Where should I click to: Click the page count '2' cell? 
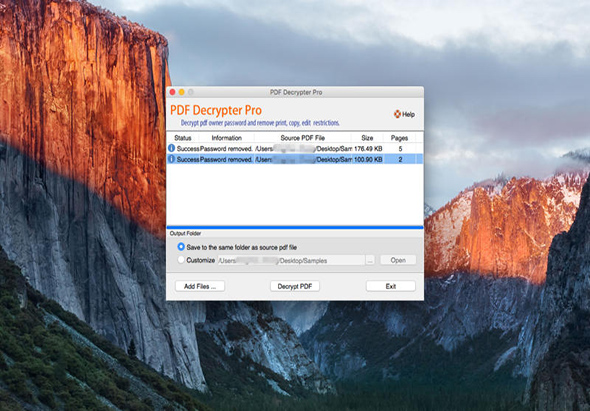(400, 160)
